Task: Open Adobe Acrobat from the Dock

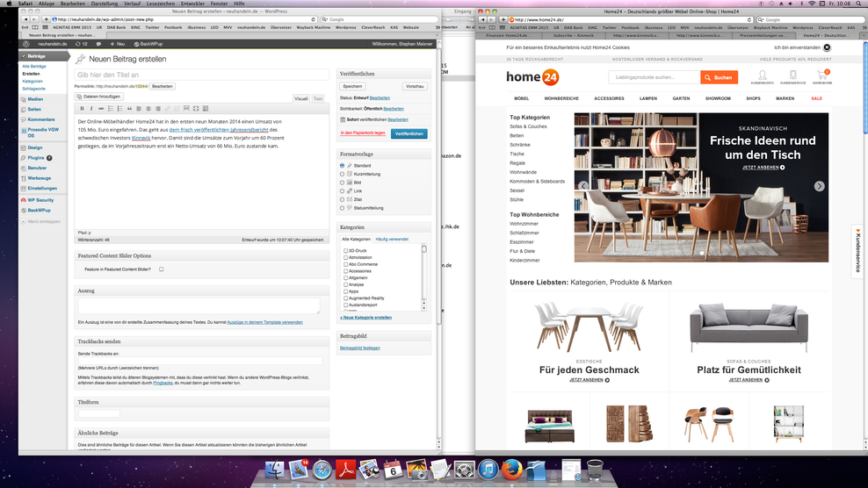Action: point(346,470)
